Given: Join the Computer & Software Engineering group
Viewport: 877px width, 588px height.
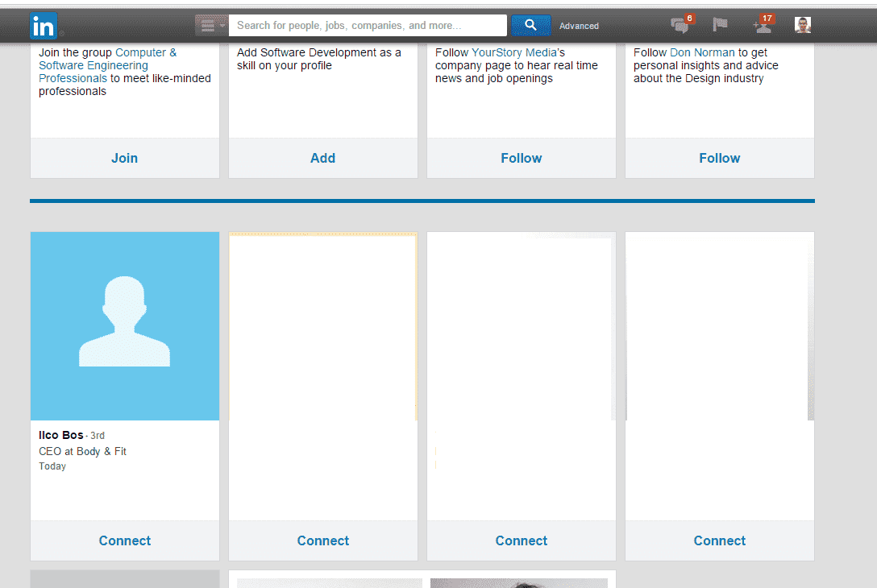Looking at the screenshot, I should 125,158.
